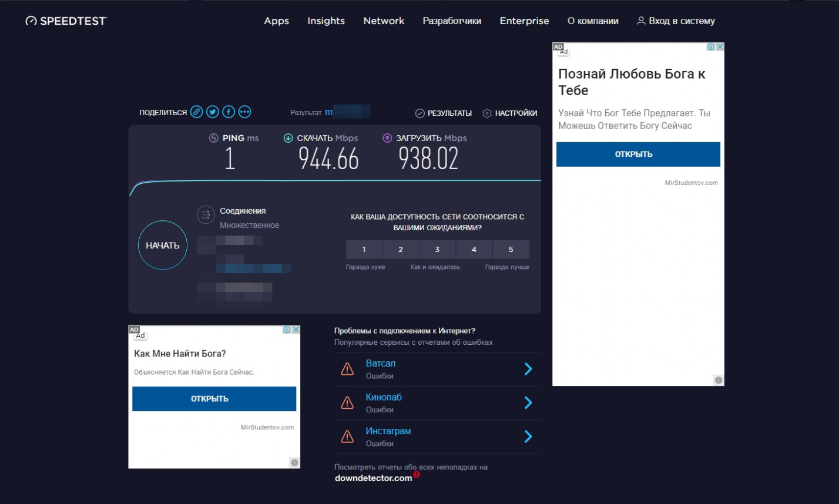Click the download arrow icon beside СКАЧАТЬ
The width and height of the screenshot is (839, 504).
point(288,138)
